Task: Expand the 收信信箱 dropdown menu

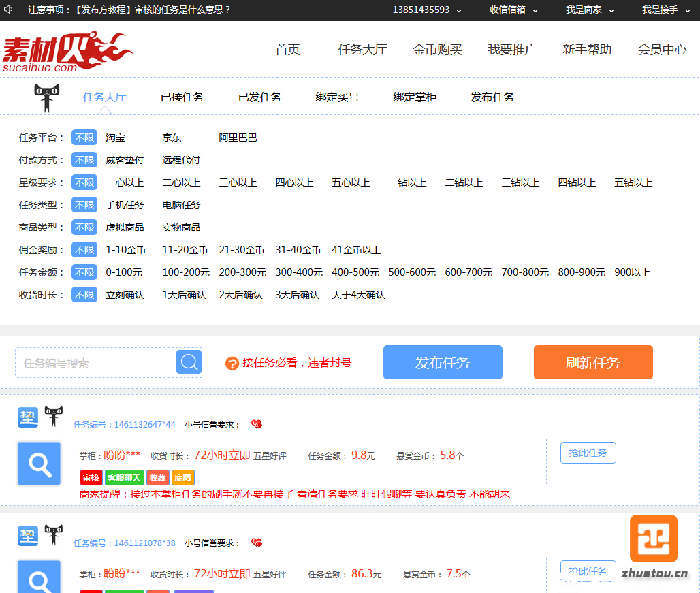Action: 513,10
